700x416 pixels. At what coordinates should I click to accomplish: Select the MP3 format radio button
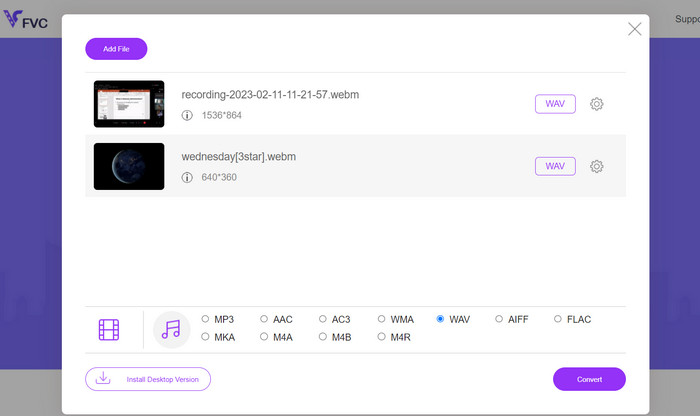tap(205, 320)
